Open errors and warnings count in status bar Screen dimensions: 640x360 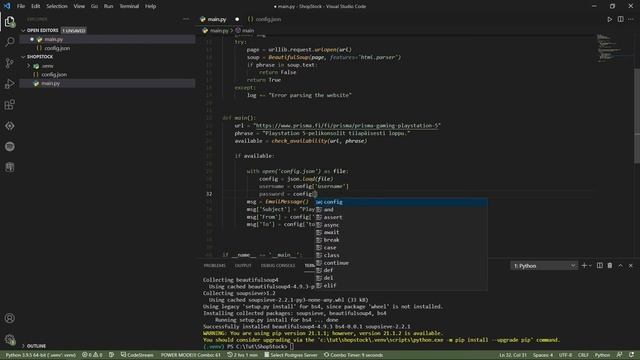[x=92, y=355]
